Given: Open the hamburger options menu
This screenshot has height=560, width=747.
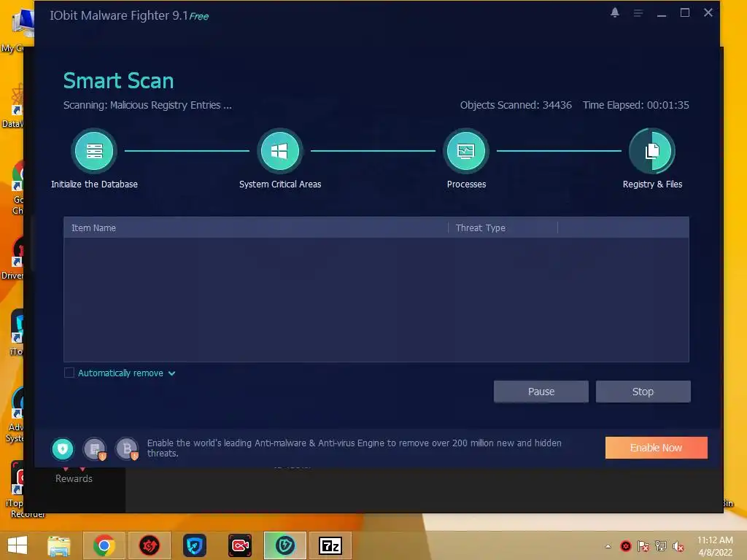Looking at the screenshot, I should [x=638, y=13].
